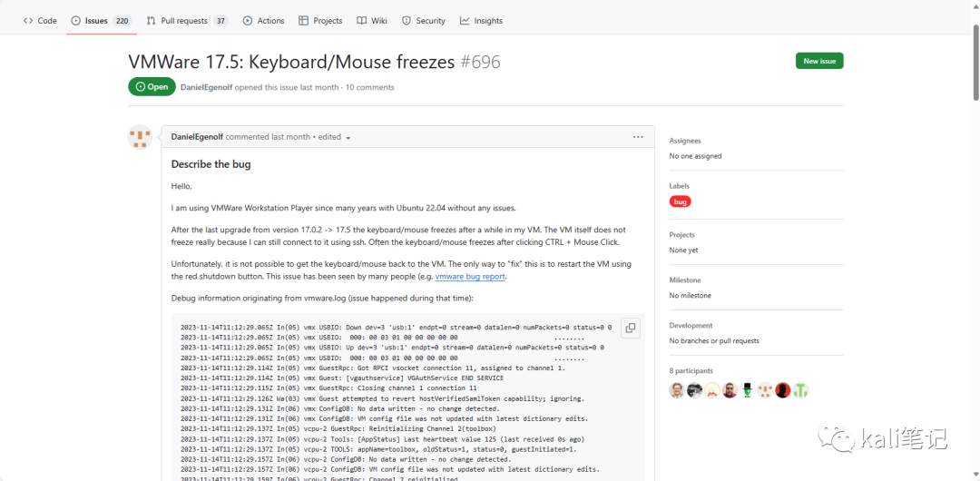The width and height of the screenshot is (980, 481).
Task: Click the 'No milestone' text
Action: click(x=690, y=295)
